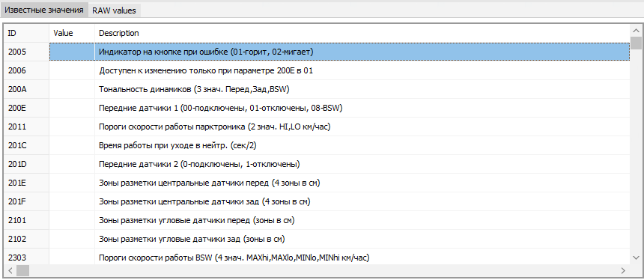The width and height of the screenshot is (644, 280).
Task: Select row ID 200A
Action: 317,90
